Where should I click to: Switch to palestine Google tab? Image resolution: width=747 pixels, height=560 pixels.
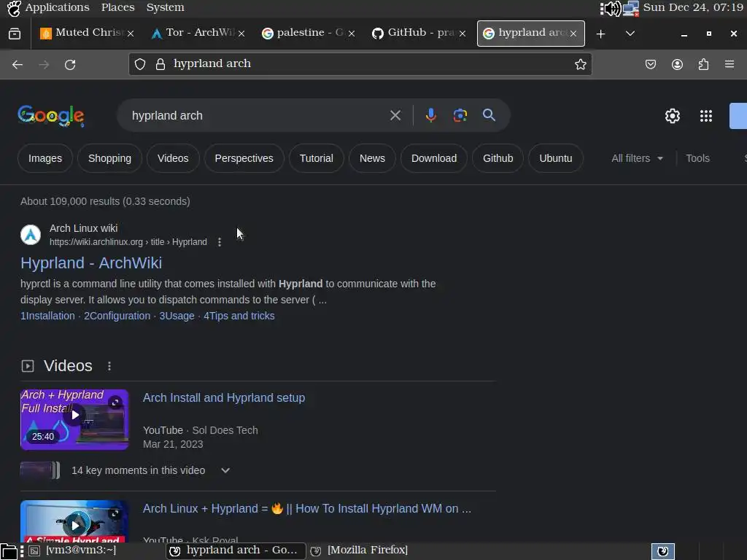tap(308, 33)
